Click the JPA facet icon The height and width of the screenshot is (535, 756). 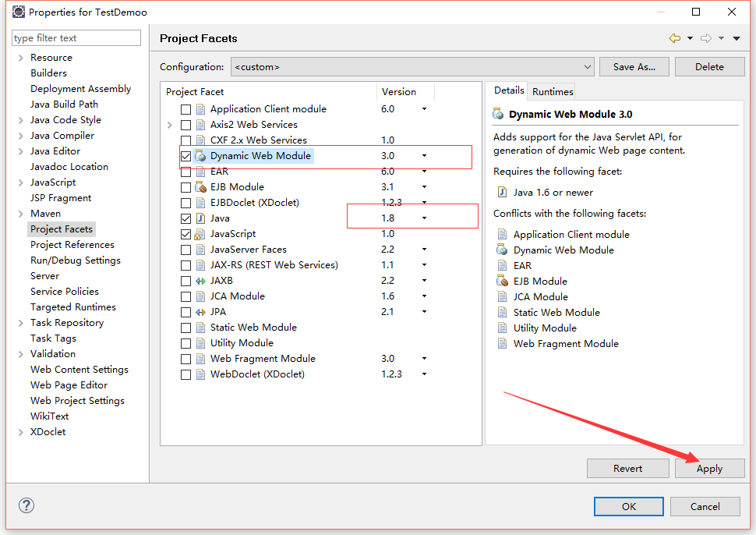coord(200,312)
